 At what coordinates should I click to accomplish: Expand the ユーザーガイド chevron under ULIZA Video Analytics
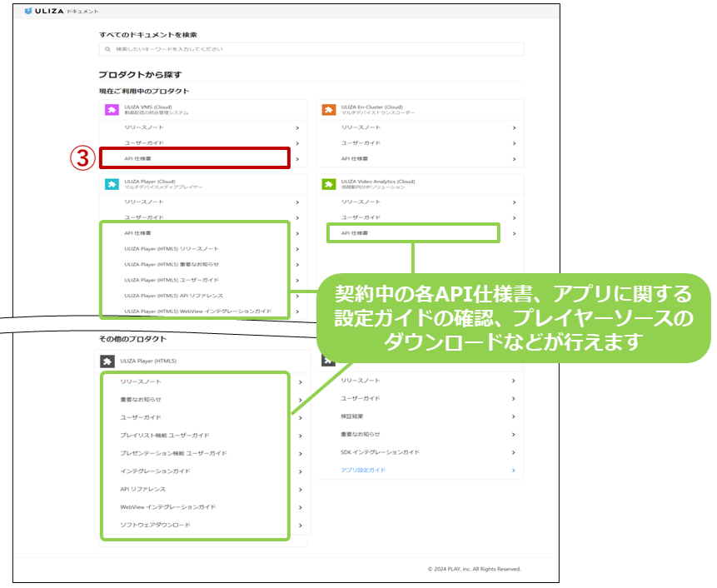[514, 218]
